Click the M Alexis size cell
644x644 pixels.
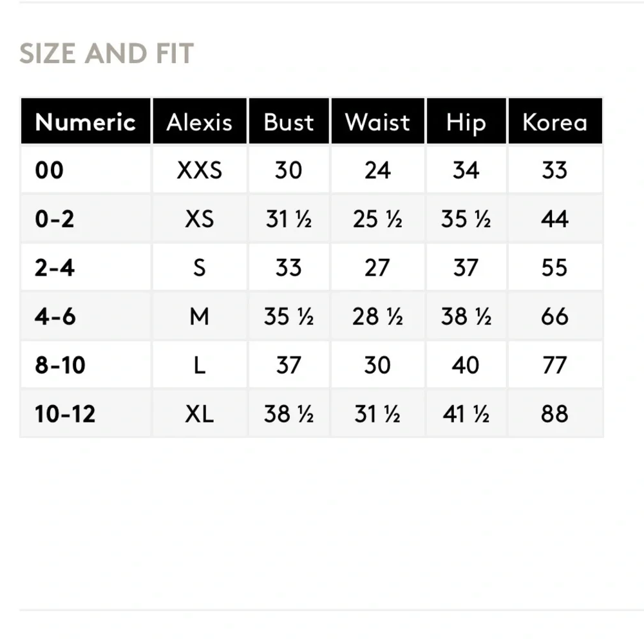tap(200, 316)
